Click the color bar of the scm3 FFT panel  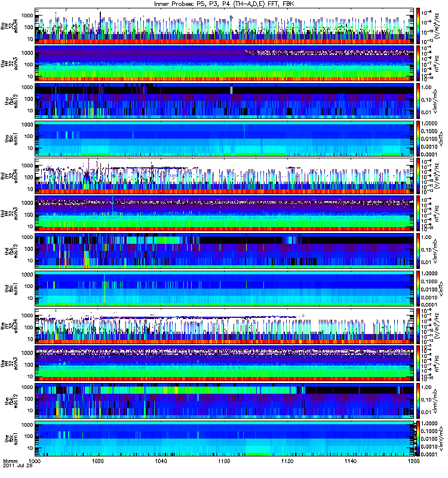[x=419, y=364]
